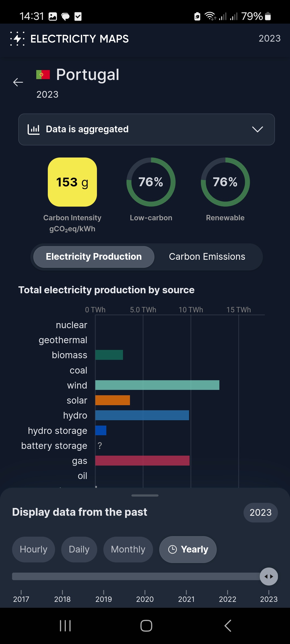Tap the Portugal flag icon
The image size is (290, 644).
pyautogui.click(x=43, y=75)
